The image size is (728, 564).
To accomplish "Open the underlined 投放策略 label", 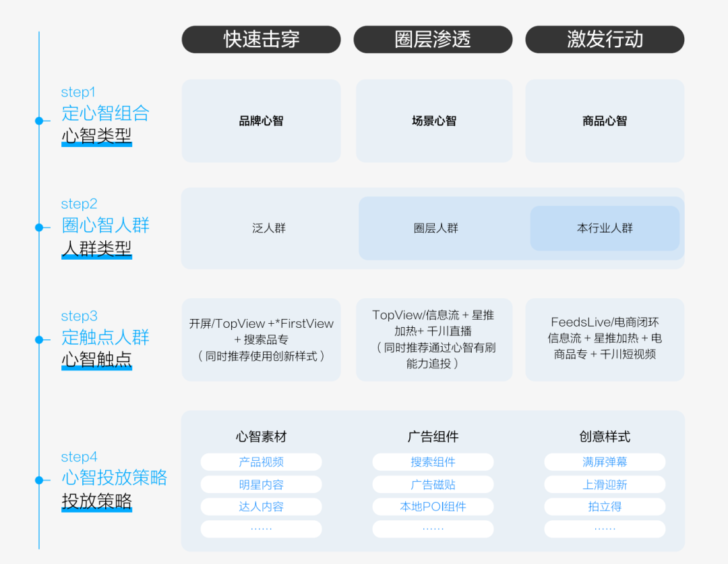I will (x=96, y=501).
